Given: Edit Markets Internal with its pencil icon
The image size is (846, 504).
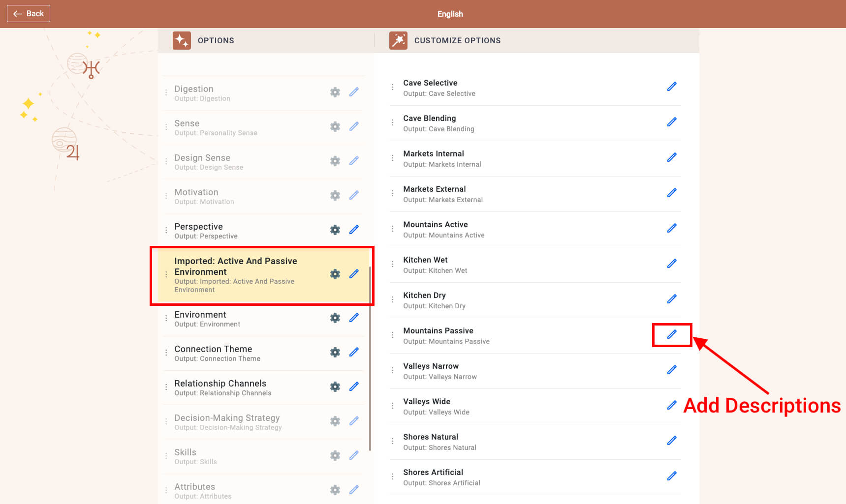Looking at the screenshot, I should pyautogui.click(x=672, y=157).
